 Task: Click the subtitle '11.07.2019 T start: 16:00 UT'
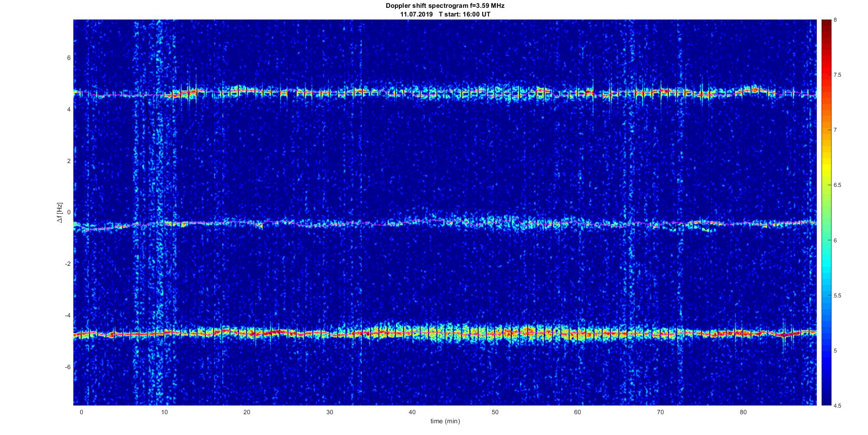pyautogui.click(x=445, y=14)
